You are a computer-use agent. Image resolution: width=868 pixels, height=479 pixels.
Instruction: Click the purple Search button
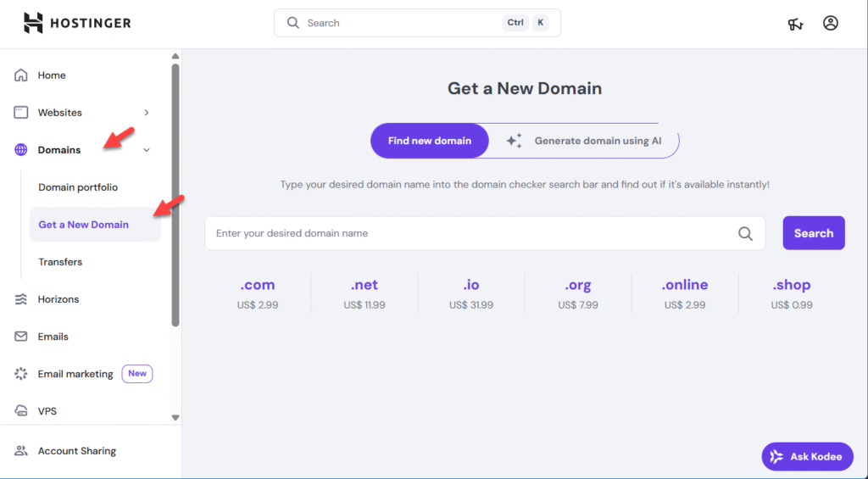coord(814,233)
